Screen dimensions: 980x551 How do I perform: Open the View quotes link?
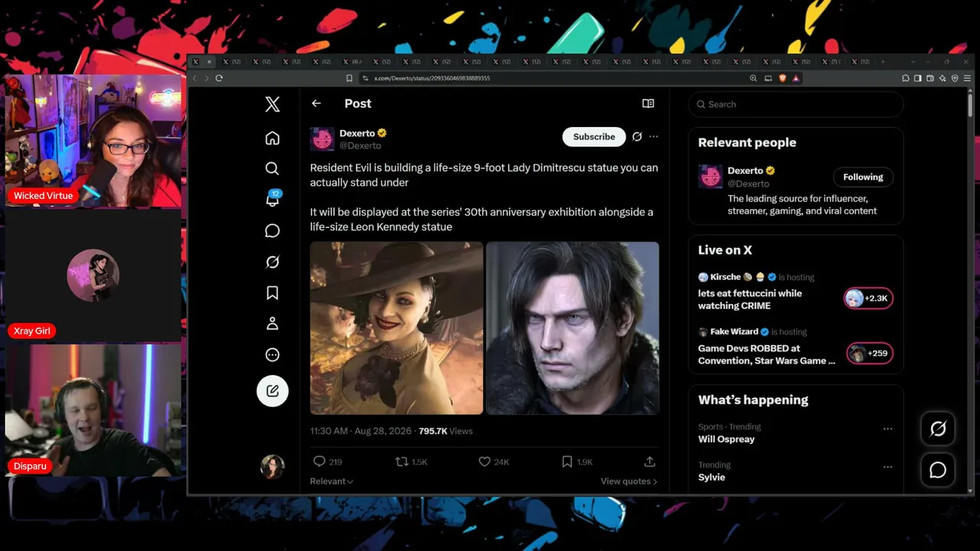tap(629, 481)
